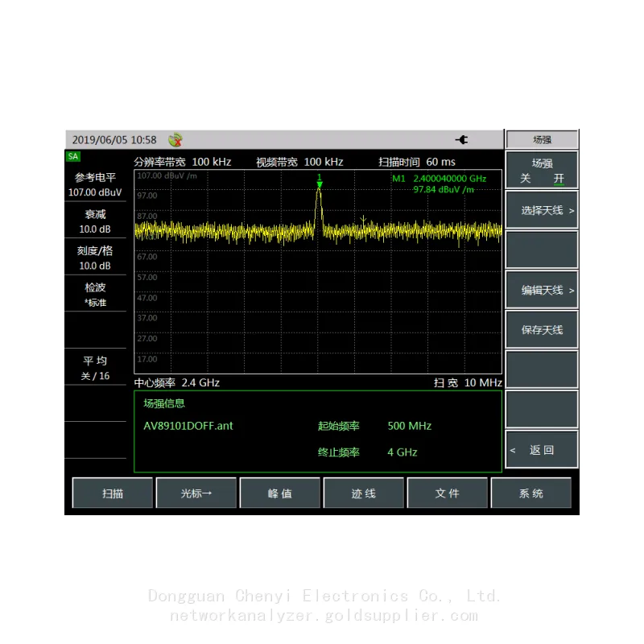Open the 选择天线 antenna submenu
Screen dimensions: 644x644
tap(542, 210)
